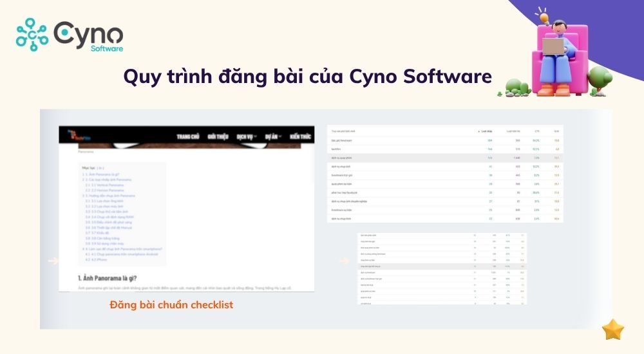Image resolution: width=644 pixels, height=354 pixels.
Task: Click the person on pink armchair illustration
Action: tap(554, 55)
